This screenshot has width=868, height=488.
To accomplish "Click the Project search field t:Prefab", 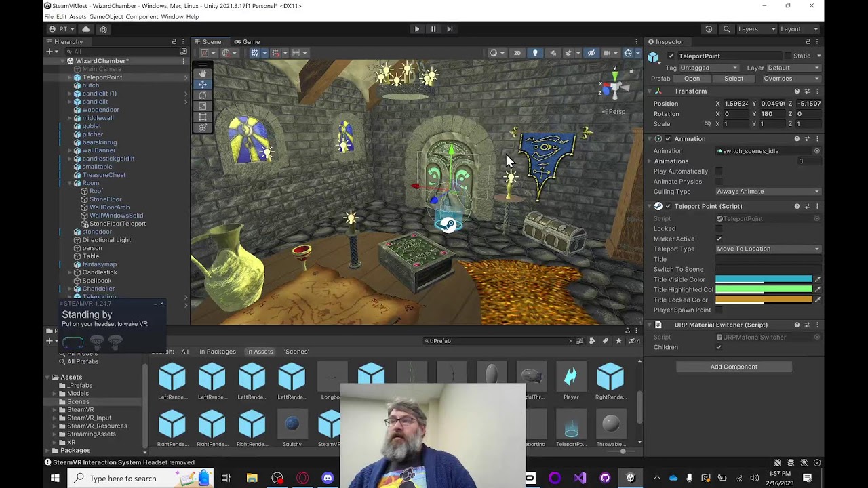I will point(498,341).
